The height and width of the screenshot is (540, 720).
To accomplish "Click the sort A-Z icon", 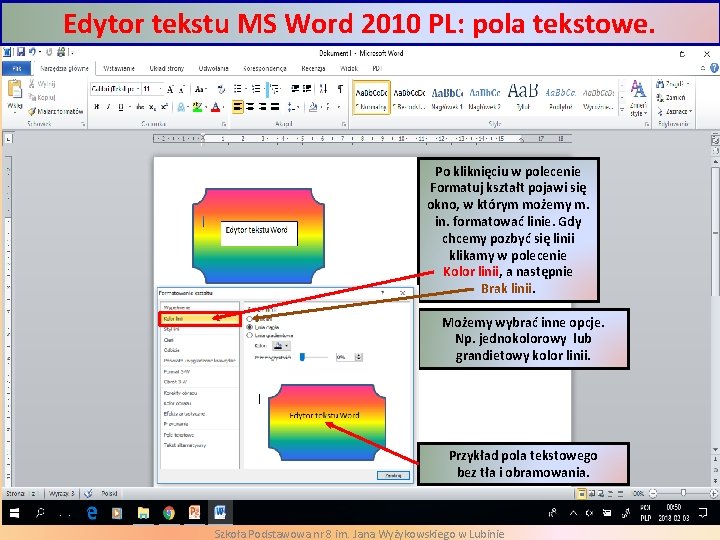I will pyautogui.click(x=323, y=89).
